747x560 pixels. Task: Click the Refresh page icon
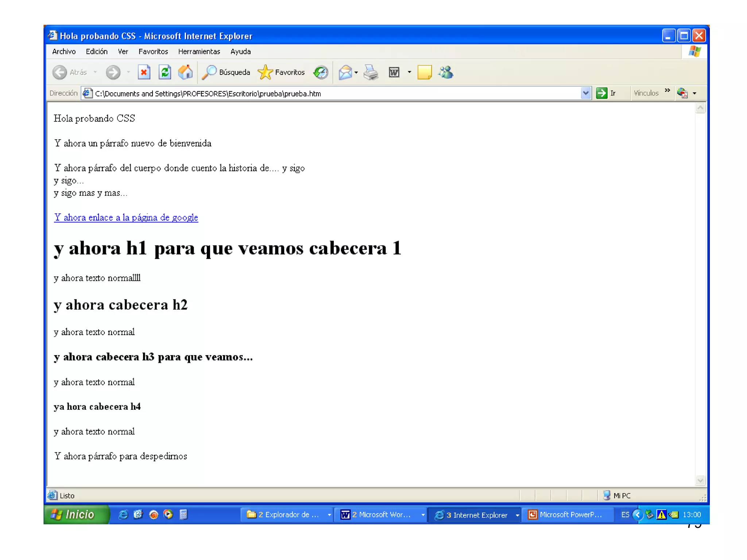(165, 72)
